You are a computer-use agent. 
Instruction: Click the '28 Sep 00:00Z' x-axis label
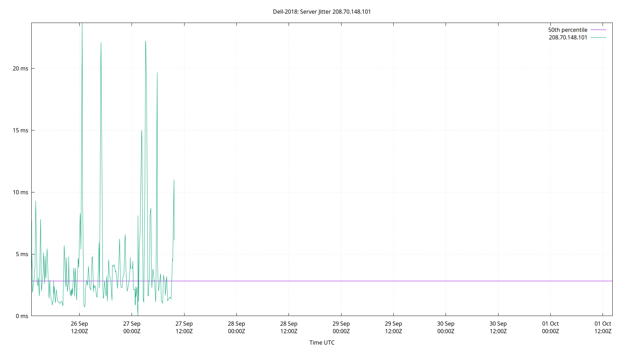236,327
